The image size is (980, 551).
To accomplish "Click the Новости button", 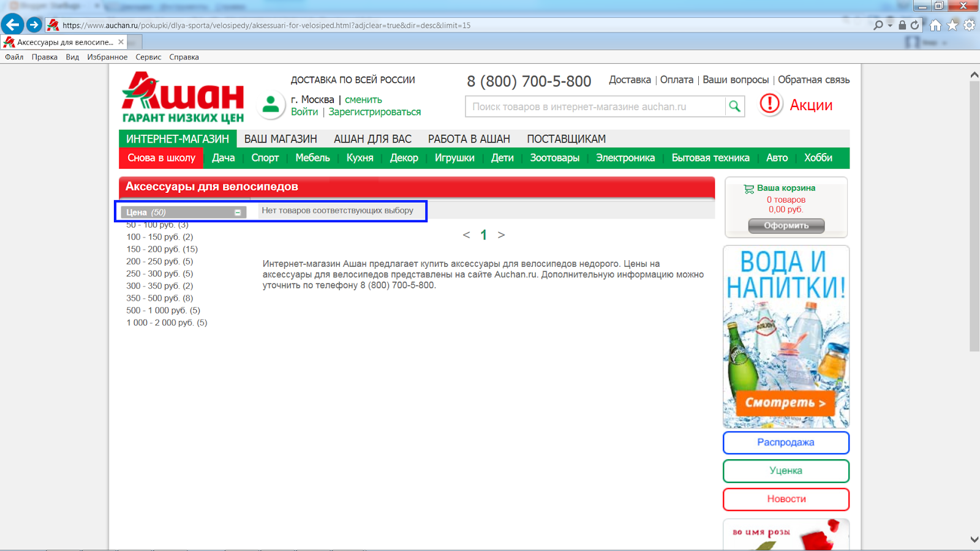I will tap(786, 499).
